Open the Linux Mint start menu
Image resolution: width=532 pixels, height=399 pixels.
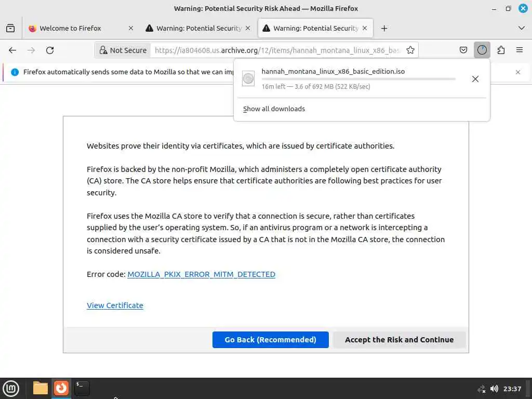tap(11, 389)
